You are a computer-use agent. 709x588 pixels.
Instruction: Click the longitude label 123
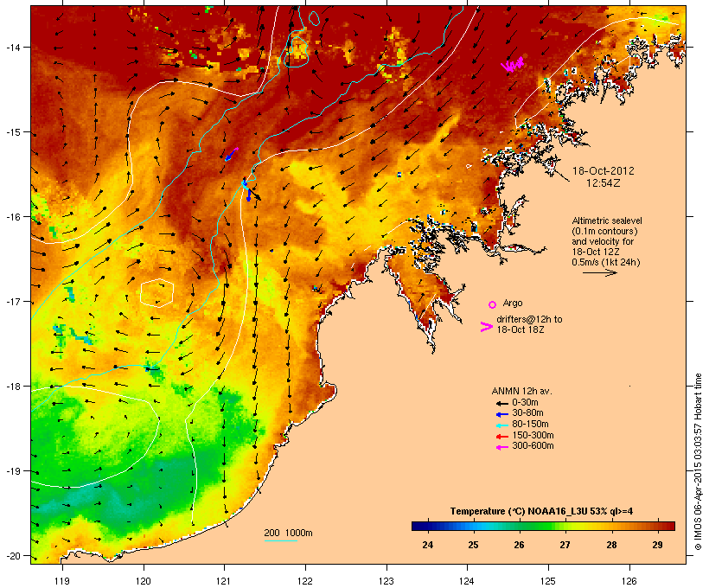[x=386, y=581]
